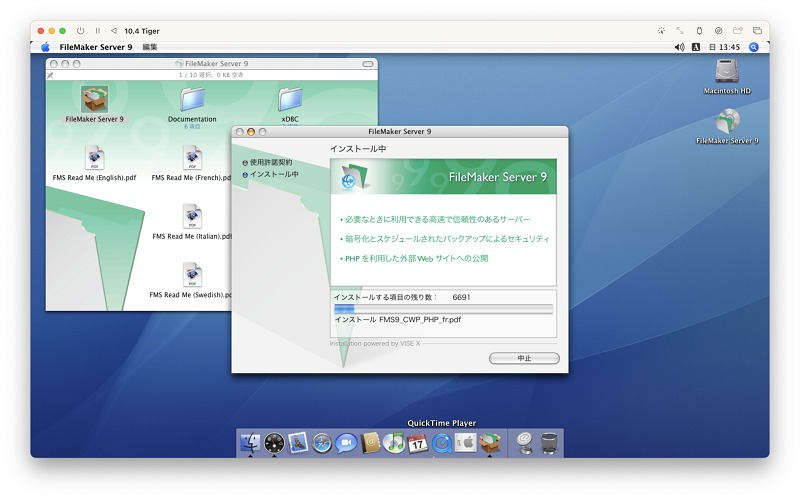
Task: Open Mail stamp icon in Dock
Action: pos(298,443)
